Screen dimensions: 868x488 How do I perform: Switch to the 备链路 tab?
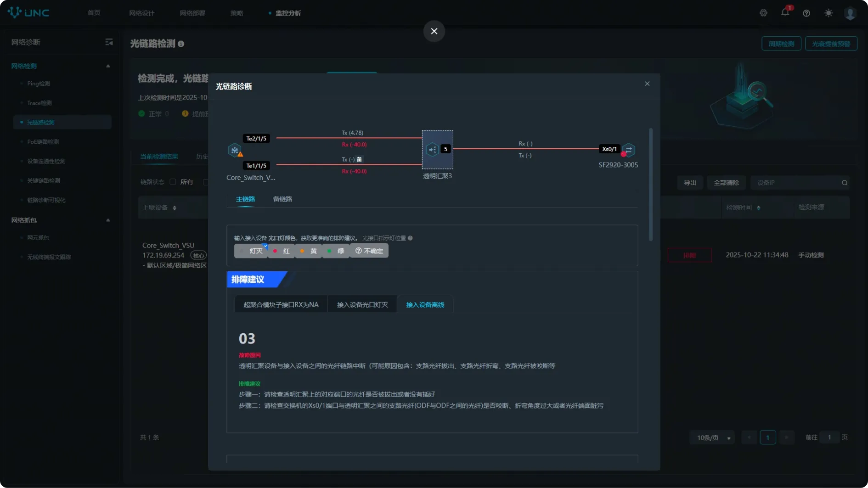pyautogui.click(x=282, y=199)
